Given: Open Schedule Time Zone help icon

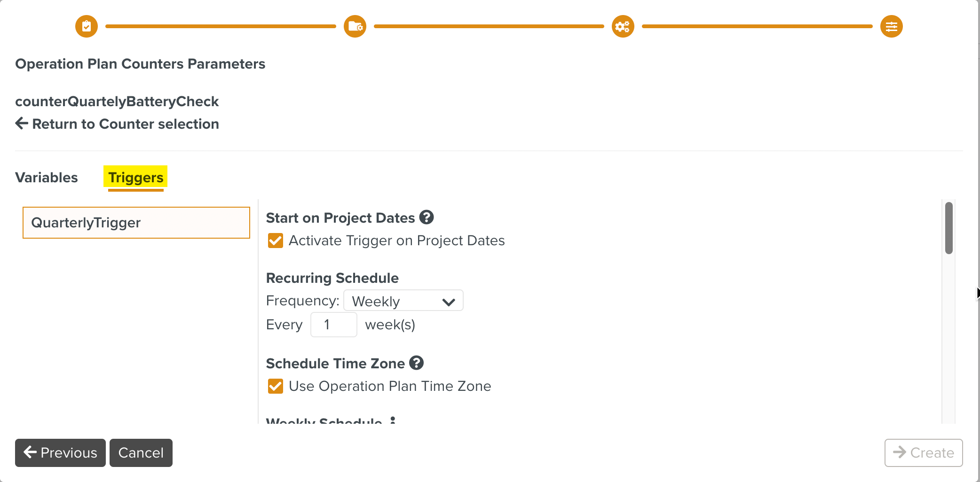Looking at the screenshot, I should [x=416, y=363].
